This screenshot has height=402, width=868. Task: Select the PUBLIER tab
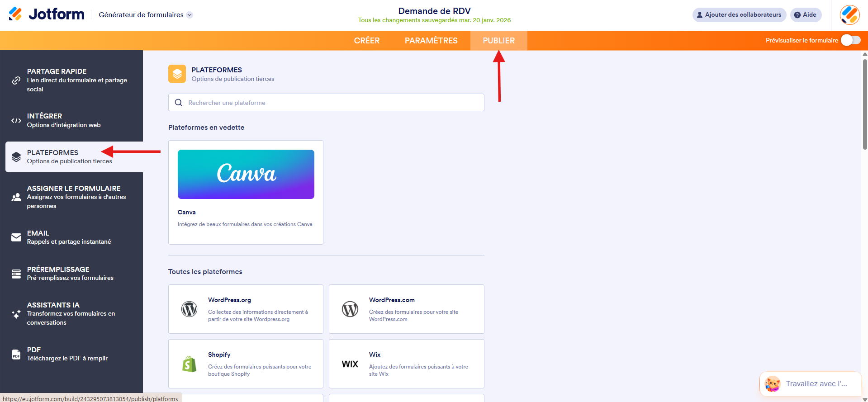pyautogui.click(x=498, y=41)
